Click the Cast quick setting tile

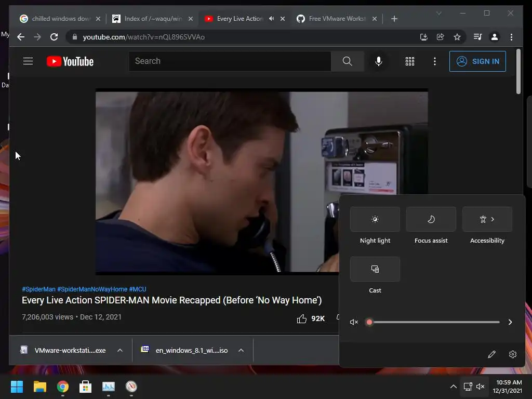click(375, 269)
